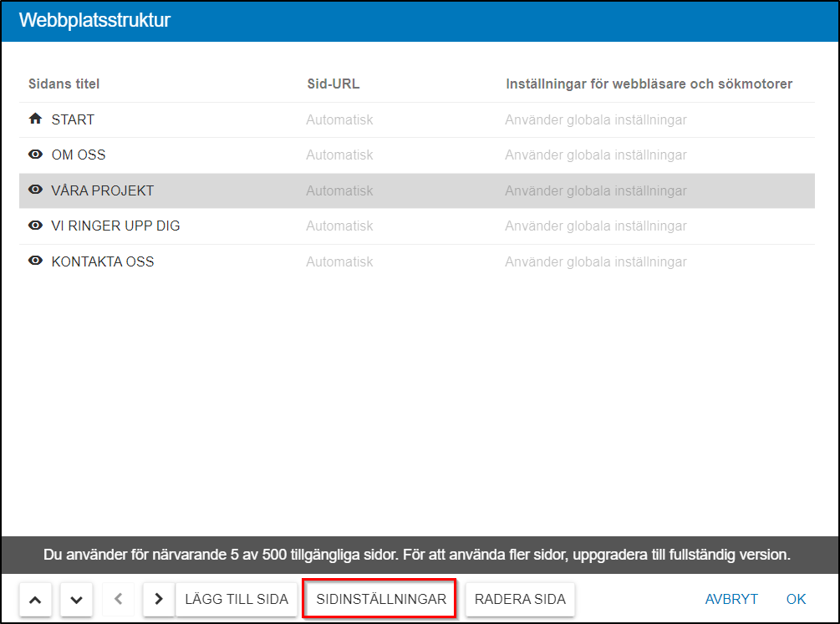Screen dimensions: 840x624
Task: Click the left chevron outdent button
Action: pos(118,600)
